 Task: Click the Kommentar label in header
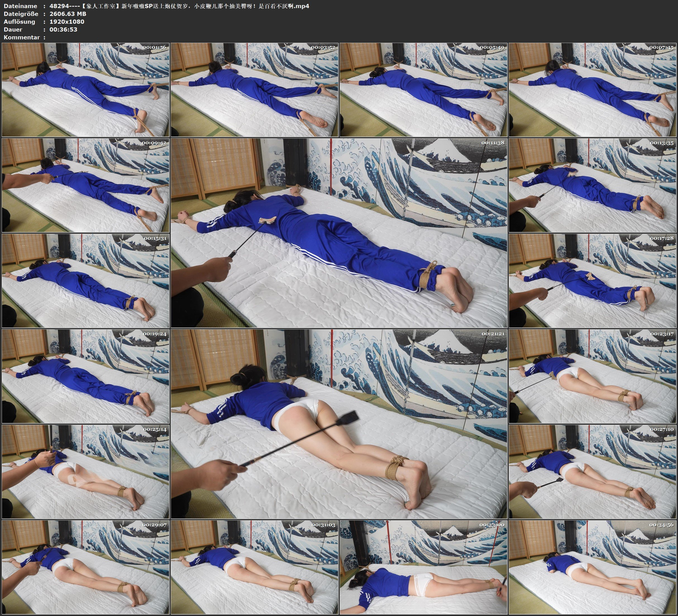(22, 37)
